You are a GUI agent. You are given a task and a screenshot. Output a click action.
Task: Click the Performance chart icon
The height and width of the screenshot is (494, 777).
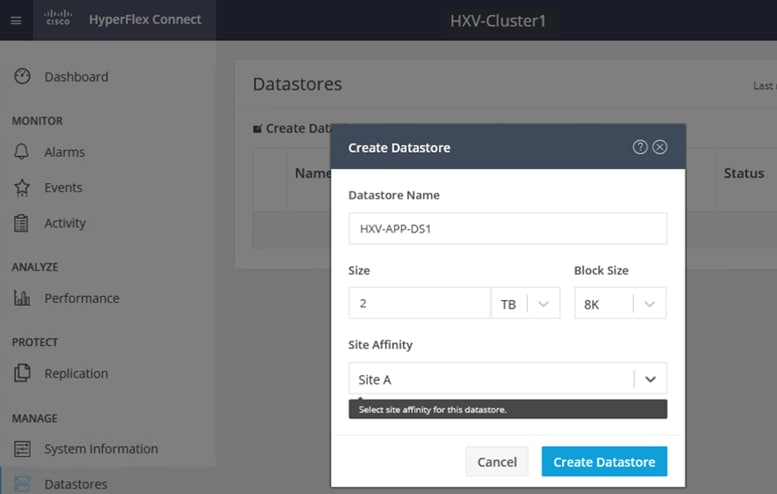tap(22, 298)
